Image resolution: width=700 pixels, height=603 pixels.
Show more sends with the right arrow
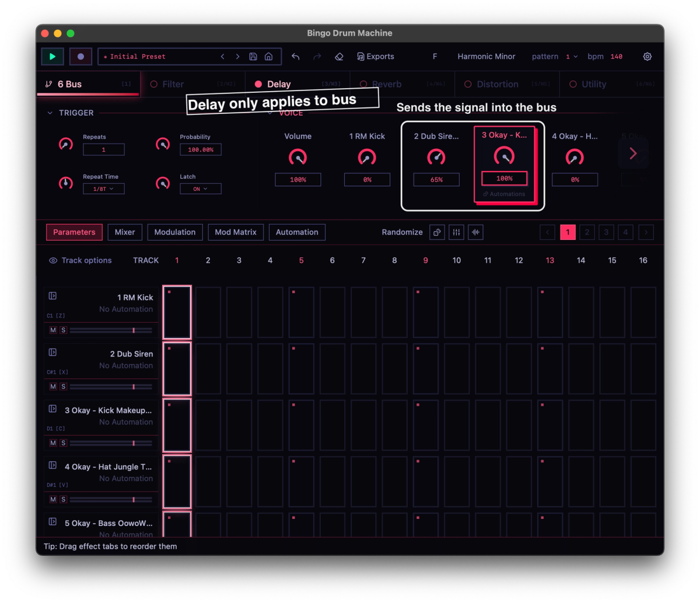point(633,154)
